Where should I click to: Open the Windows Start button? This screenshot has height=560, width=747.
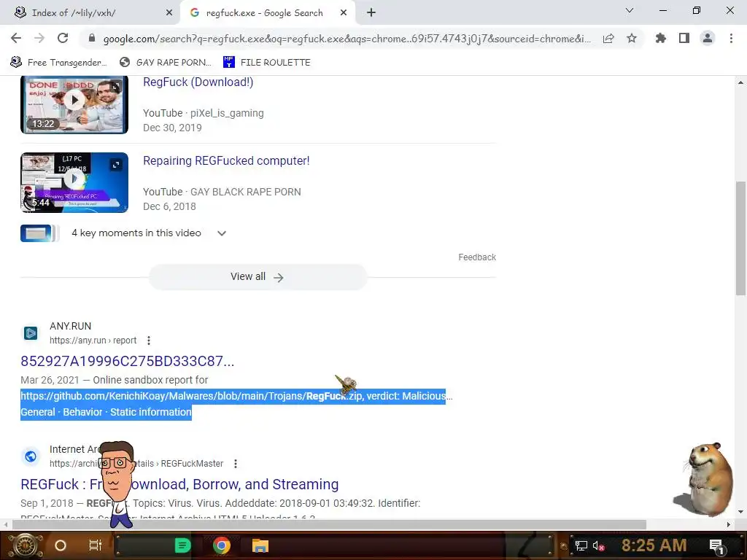tap(26, 545)
